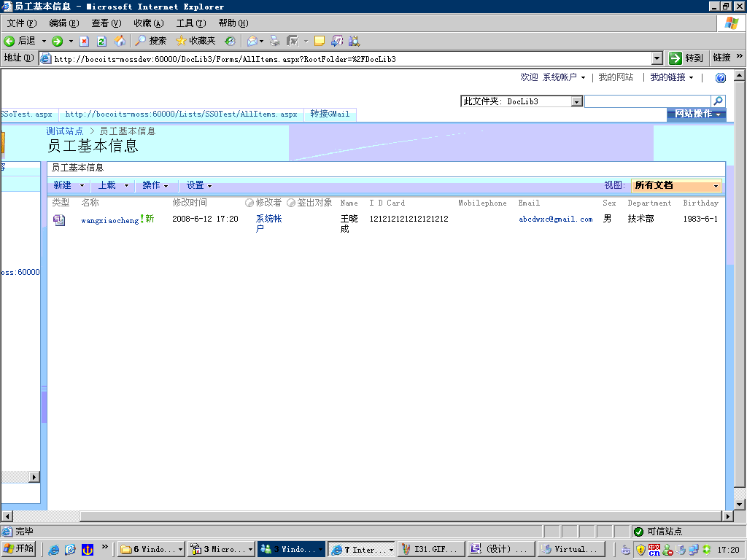The width and height of the screenshot is (747, 560).
Task: Open the 我的链接 menu
Action: 671,77
